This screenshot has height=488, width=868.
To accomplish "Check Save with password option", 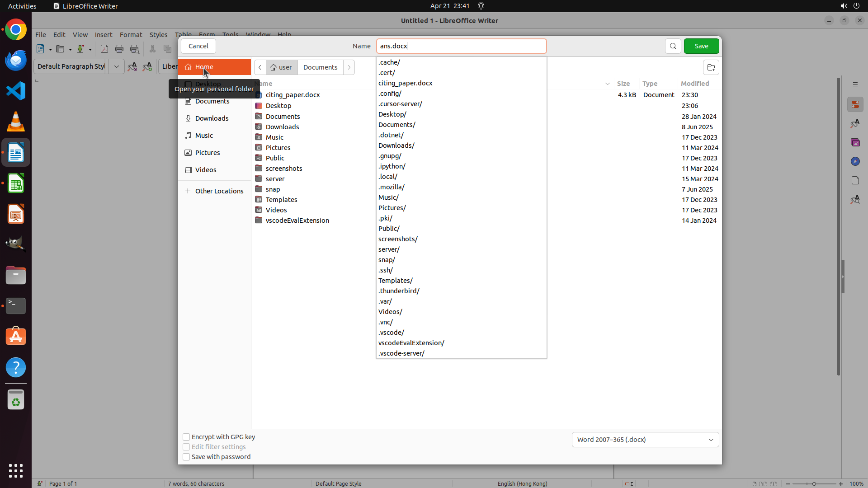I will (x=186, y=457).
